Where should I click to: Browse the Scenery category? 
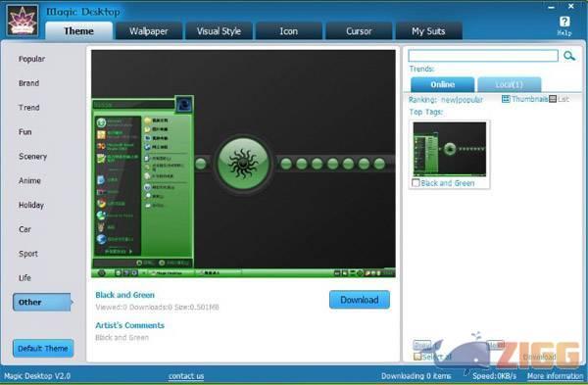(32, 157)
